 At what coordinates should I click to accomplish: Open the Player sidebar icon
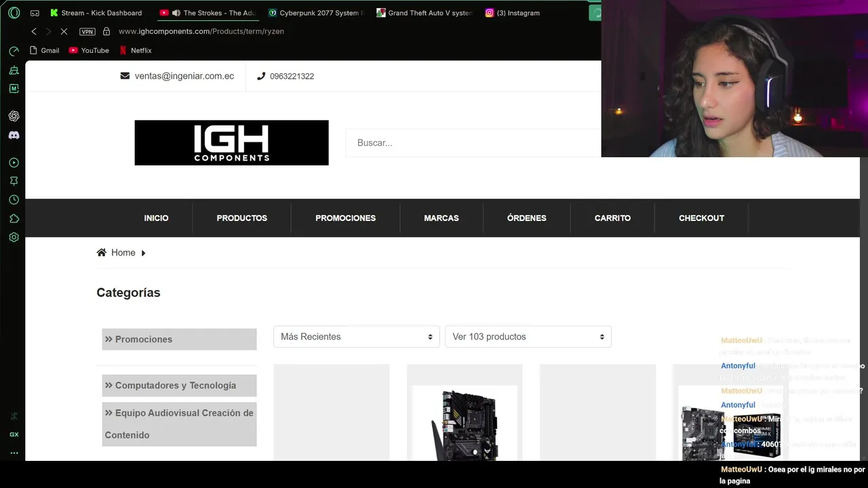click(x=14, y=163)
